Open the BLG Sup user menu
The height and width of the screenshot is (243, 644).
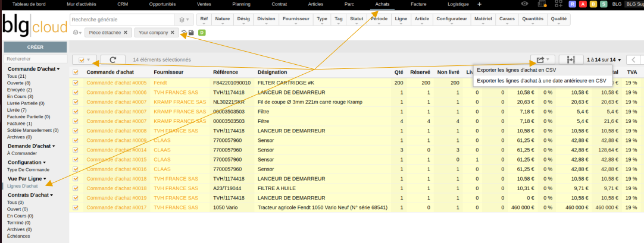click(634, 4)
